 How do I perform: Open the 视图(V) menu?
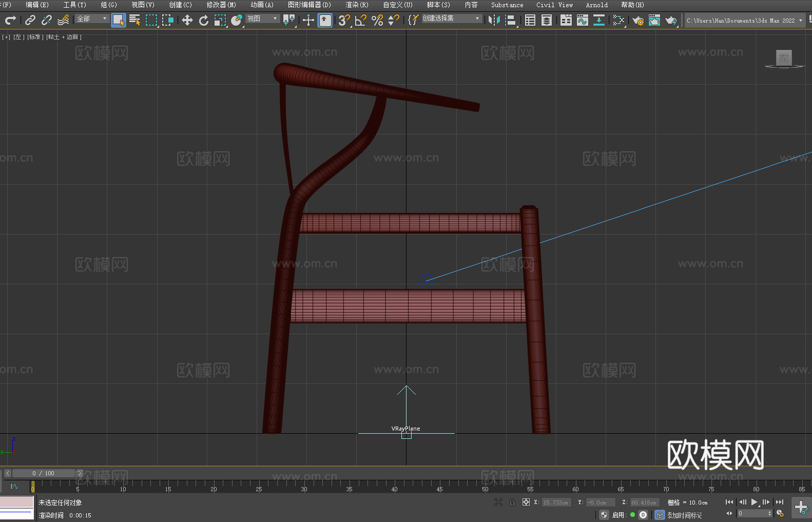(x=143, y=5)
